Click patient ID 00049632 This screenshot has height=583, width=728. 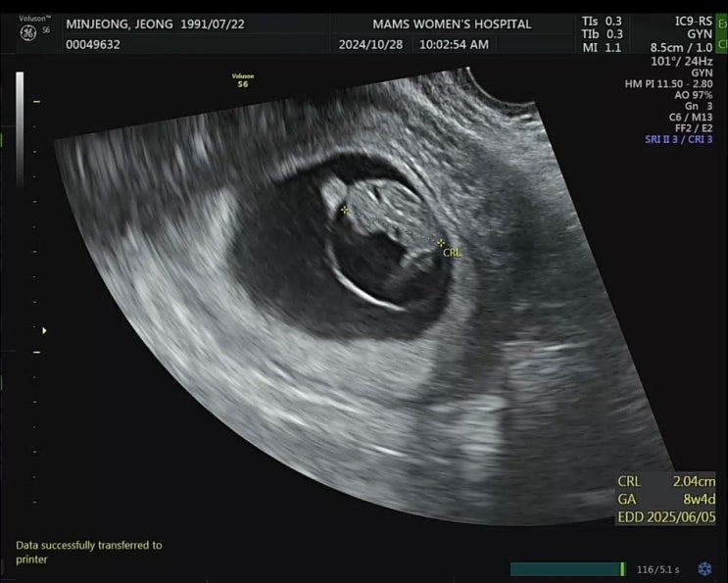pyautogui.click(x=93, y=44)
